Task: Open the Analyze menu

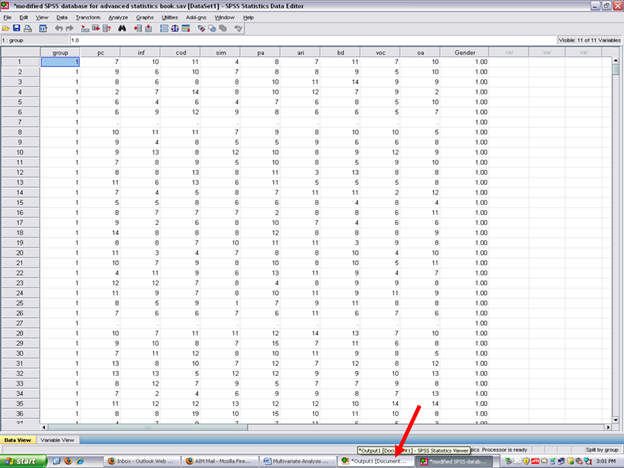Action: click(x=117, y=17)
